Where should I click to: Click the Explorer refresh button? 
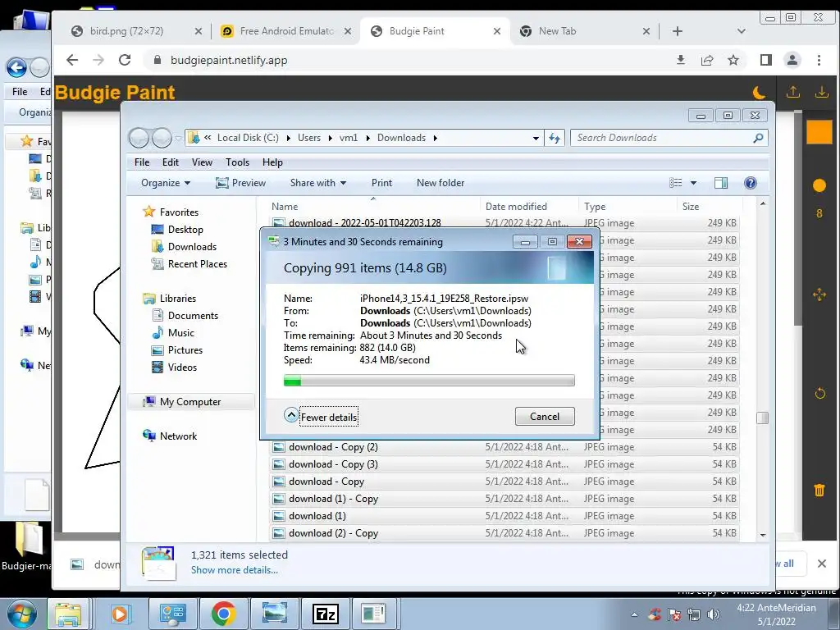point(555,138)
